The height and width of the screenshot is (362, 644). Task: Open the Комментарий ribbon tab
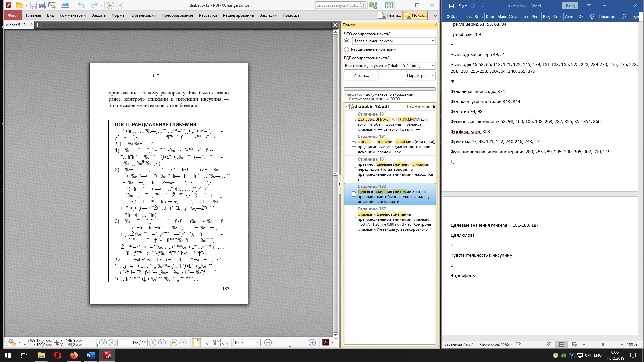(x=72, y=15)
